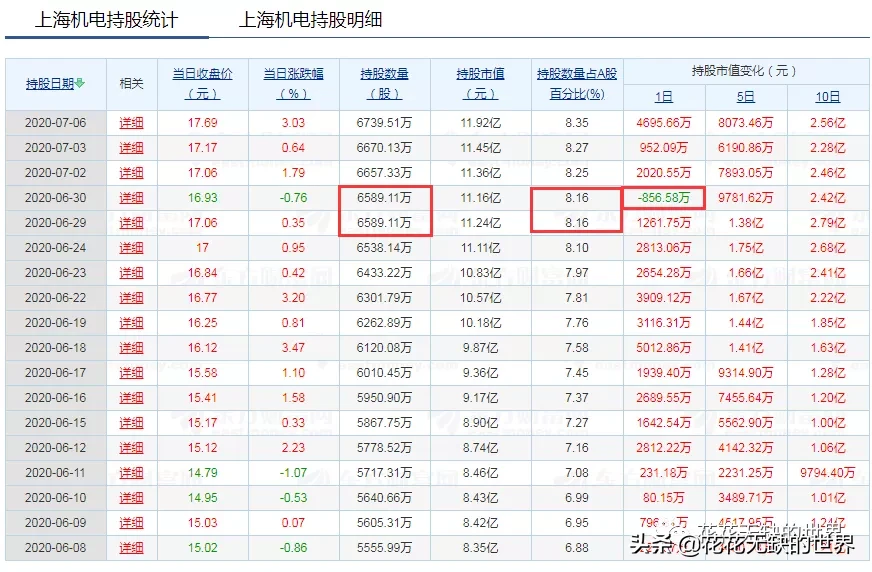Select date cell 2020-07-06
872x572 pixels.
click(x=56, y=123)
